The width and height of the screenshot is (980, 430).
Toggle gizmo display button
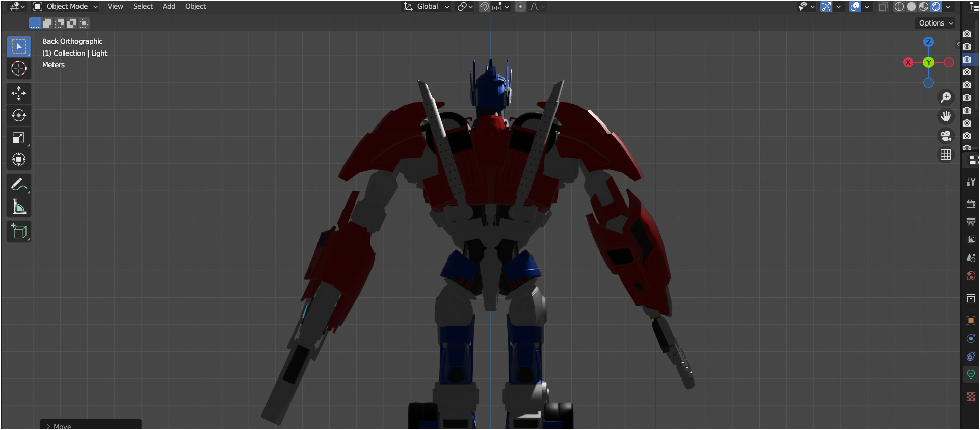tap(826, 7)
